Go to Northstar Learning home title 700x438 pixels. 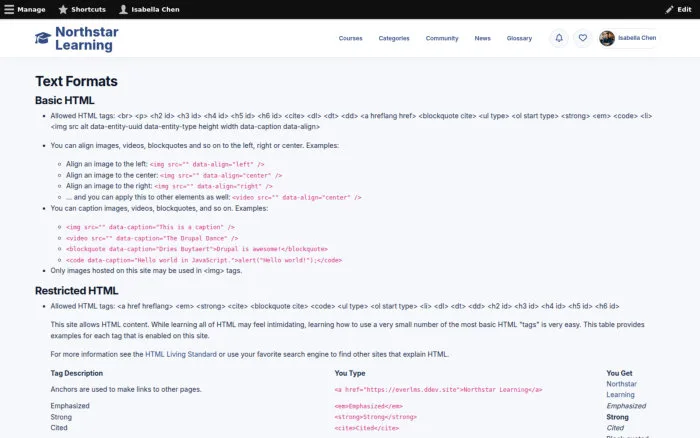(x=87, y=38)
